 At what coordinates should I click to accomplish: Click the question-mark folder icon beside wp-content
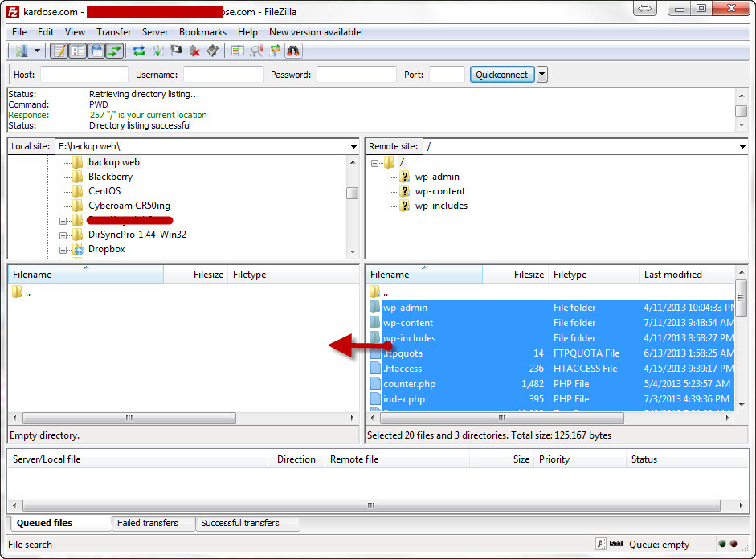click(405, 191)
